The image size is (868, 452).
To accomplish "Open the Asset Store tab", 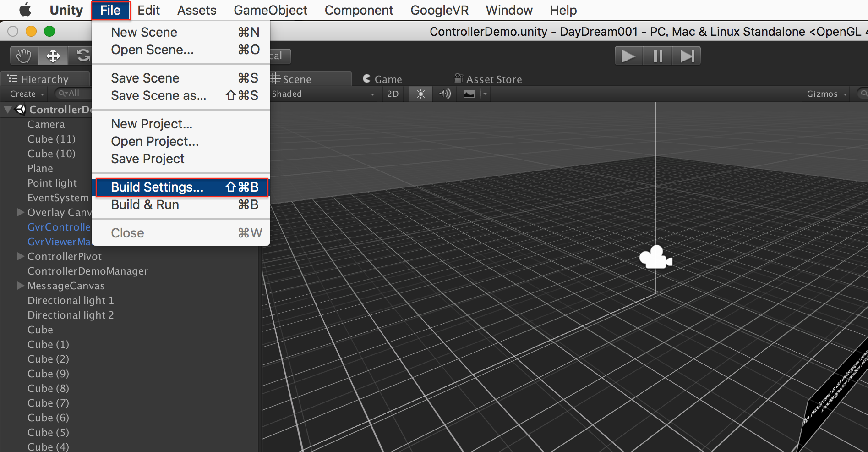I will coord(488,79).
